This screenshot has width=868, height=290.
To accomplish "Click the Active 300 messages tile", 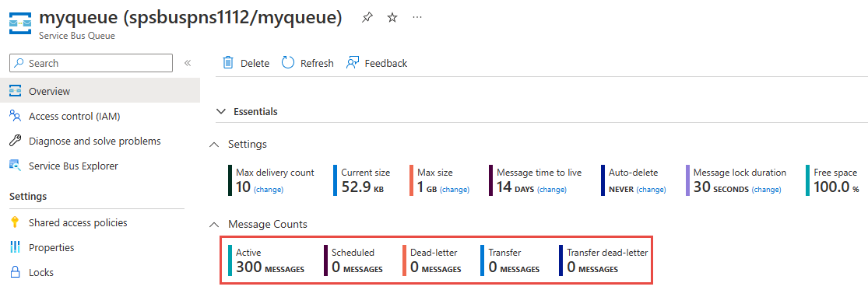I will pyautogui.click(x=266, y=260).
